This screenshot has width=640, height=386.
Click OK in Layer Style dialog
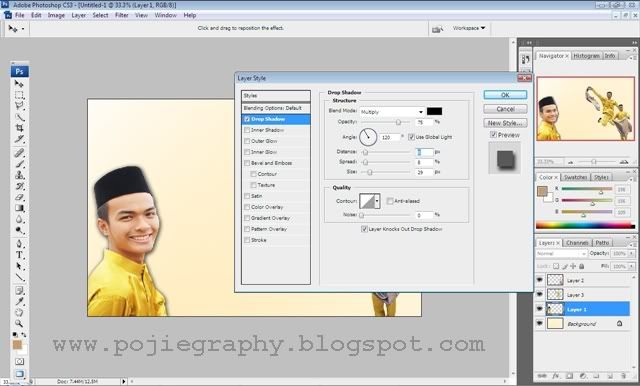point(505,95)
